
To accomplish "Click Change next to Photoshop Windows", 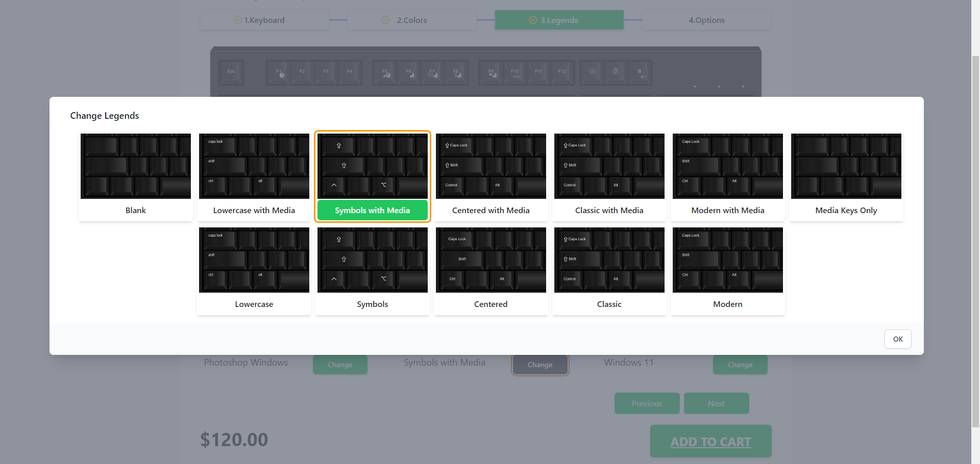I will (340, 365).
